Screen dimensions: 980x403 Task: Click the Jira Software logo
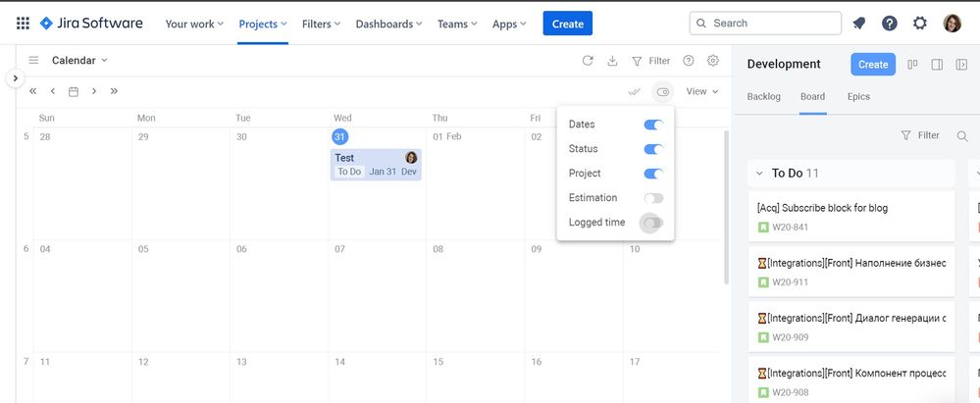tap(91, 24)
